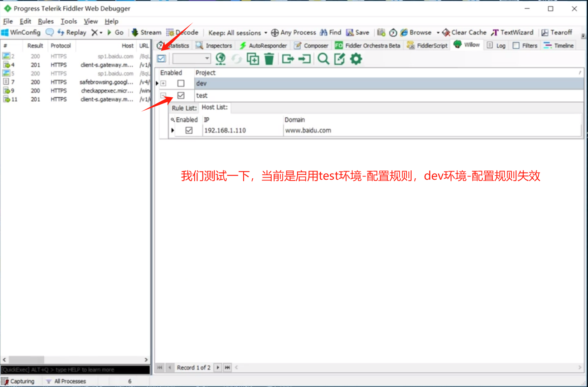Click the Any Process crosshair target icon

pos(275,33)
